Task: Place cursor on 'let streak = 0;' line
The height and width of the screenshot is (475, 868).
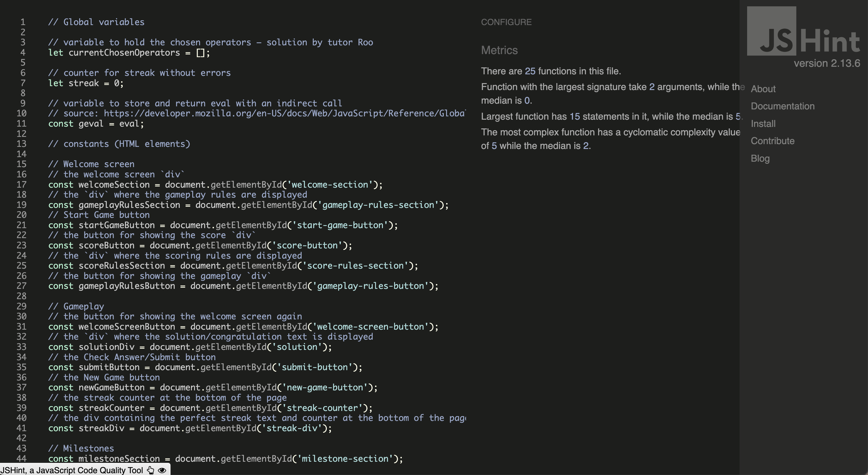Action: (x=86, y=83)
